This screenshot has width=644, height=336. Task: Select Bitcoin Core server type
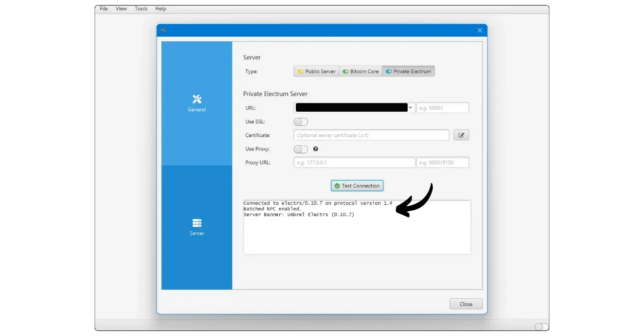pos(360,71)
